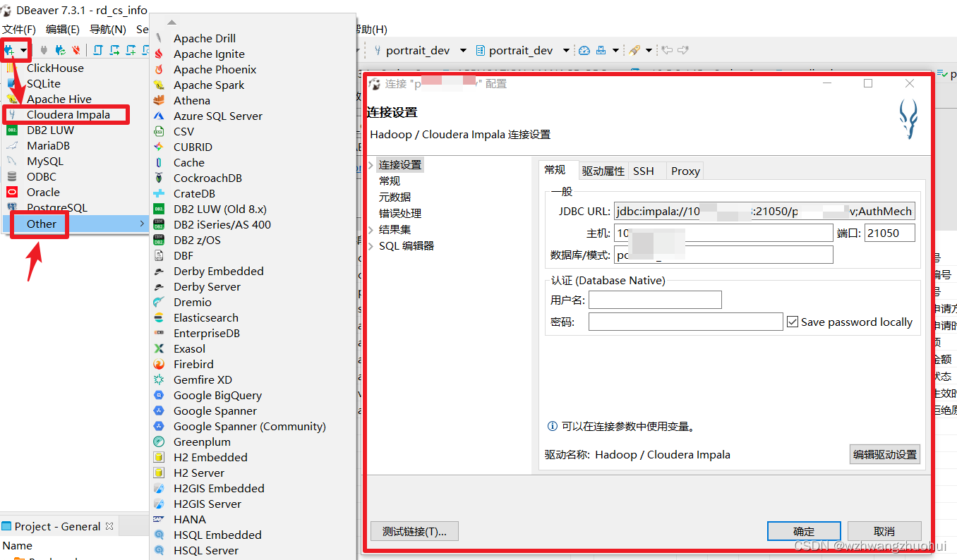The image size is (957, 560).
Task: Open dropdown arrow beside New Connection icon
Action: [x=23, y=50]
